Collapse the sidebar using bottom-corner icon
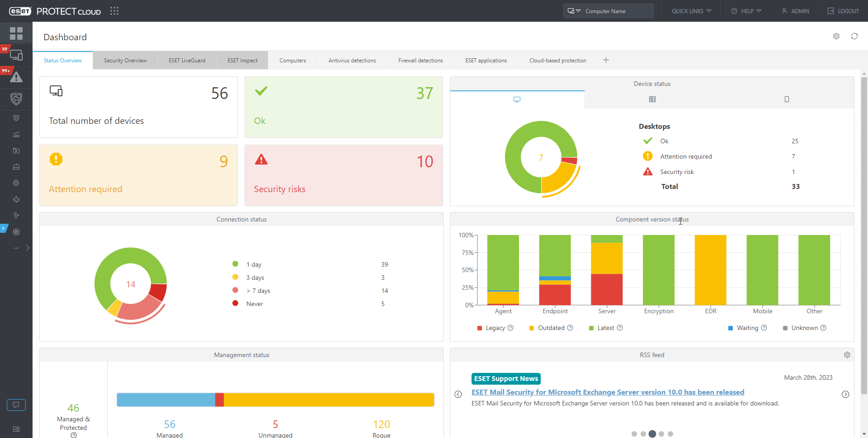Screen dimensions: 868x438 [x=16, y=429]
